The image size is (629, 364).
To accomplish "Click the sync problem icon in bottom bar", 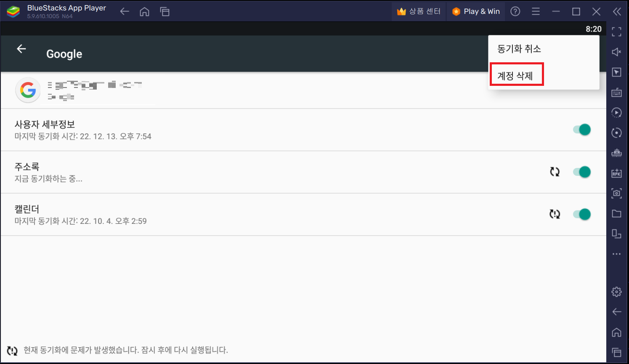I will point(12,351).
